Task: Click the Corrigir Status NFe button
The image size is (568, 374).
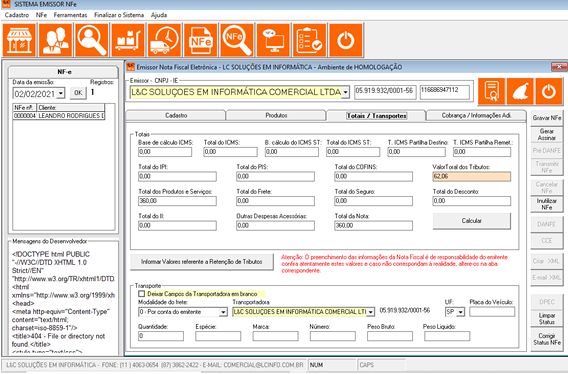Action: click(x=547, y=339)
